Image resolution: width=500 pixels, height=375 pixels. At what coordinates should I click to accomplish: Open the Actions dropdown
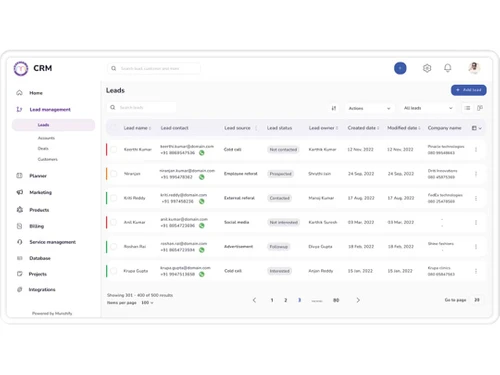(369, 108)
